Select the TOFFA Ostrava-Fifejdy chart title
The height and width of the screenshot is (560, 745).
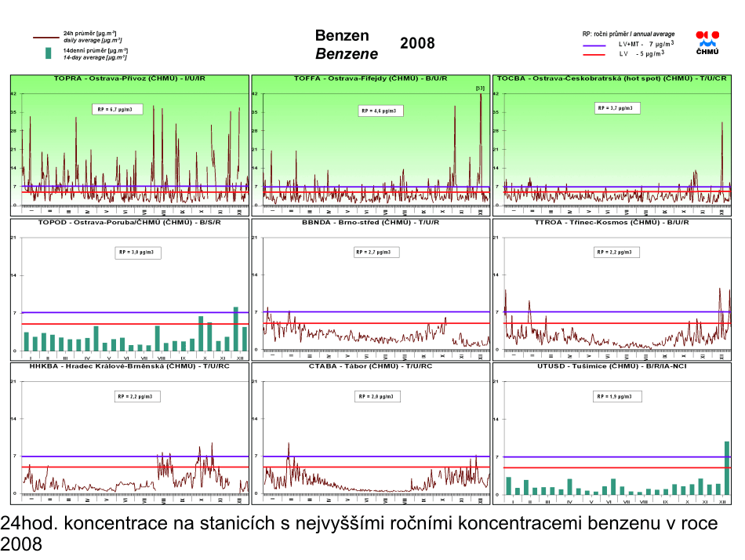coord(370,79)
